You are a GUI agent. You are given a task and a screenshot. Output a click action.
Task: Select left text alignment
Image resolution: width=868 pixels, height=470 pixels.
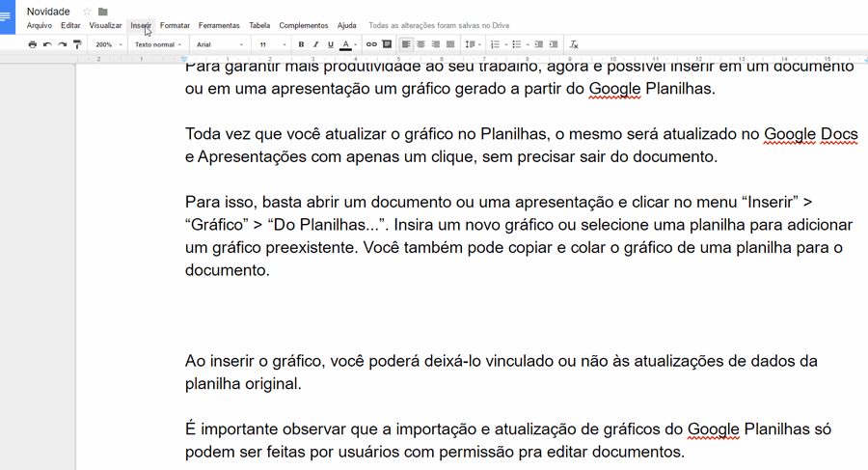(406, 44)
